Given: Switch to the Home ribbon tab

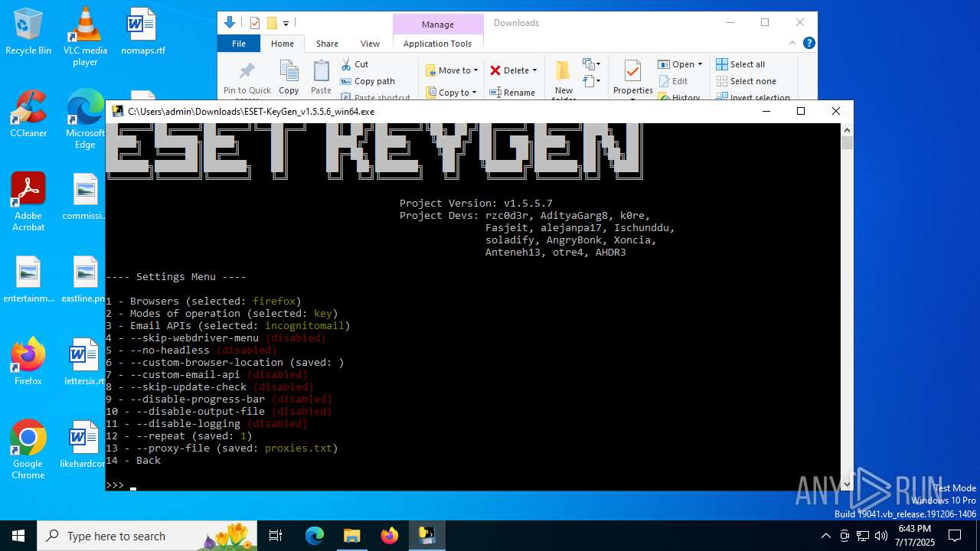Looking at the screenshot, I should coord(283,44).
